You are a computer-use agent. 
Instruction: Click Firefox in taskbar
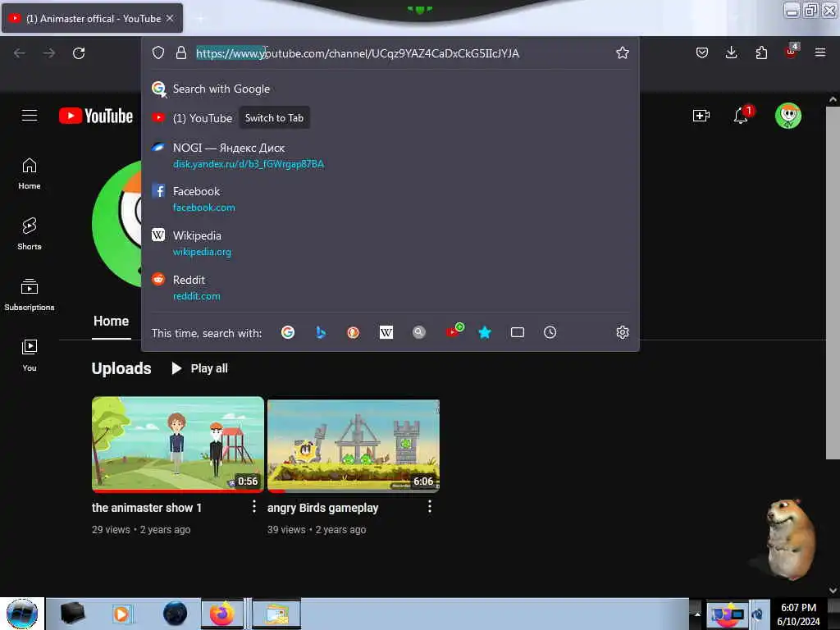[221, 614]
